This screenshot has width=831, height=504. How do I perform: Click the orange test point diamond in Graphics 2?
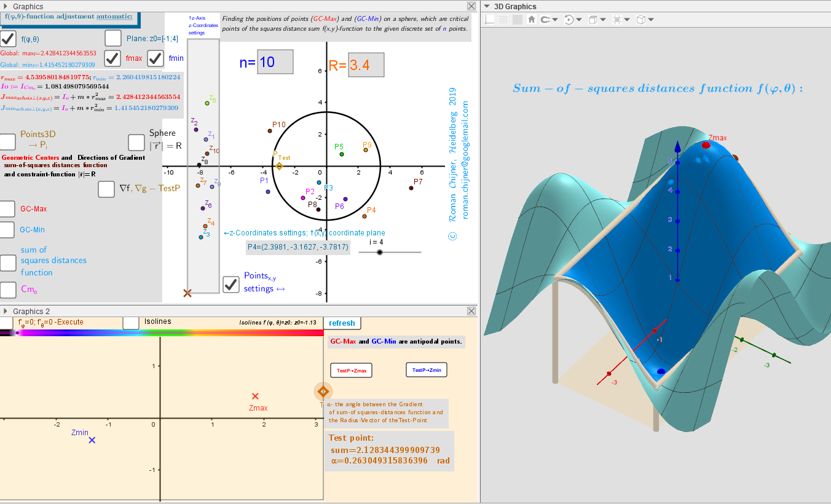[323, 391]
